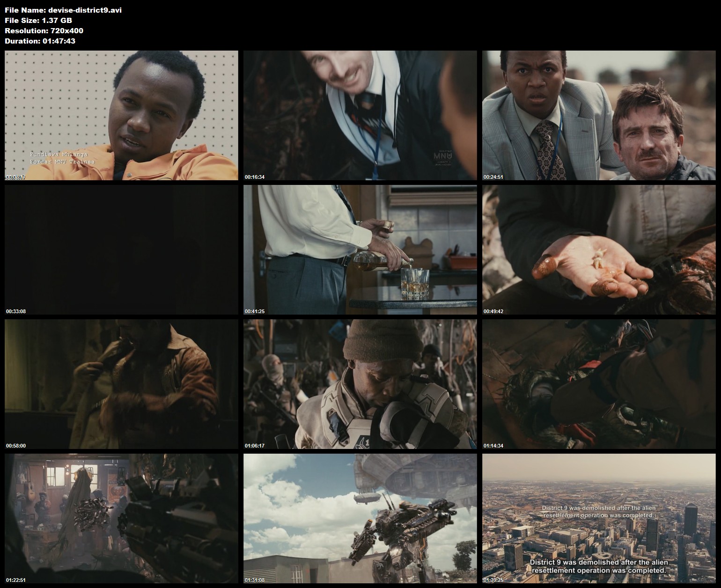The width and height of the screenshot is (721, 588).
Task: Click the File Name devise-district9.avi text
Action: (63, 10)
